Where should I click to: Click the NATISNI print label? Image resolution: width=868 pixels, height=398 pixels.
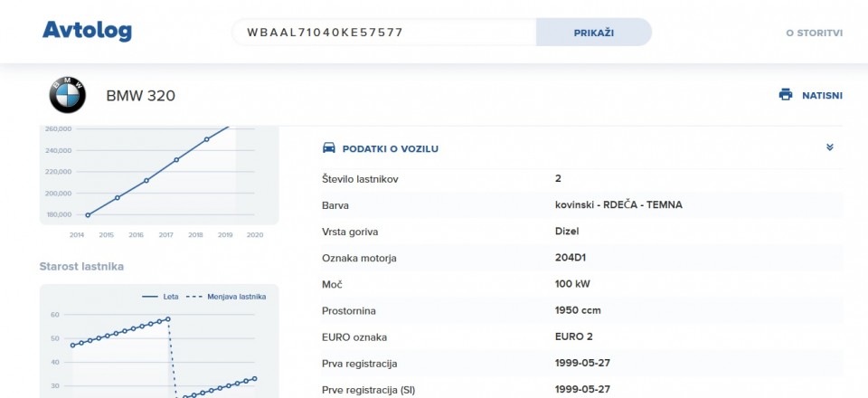[x=822, y=96]
